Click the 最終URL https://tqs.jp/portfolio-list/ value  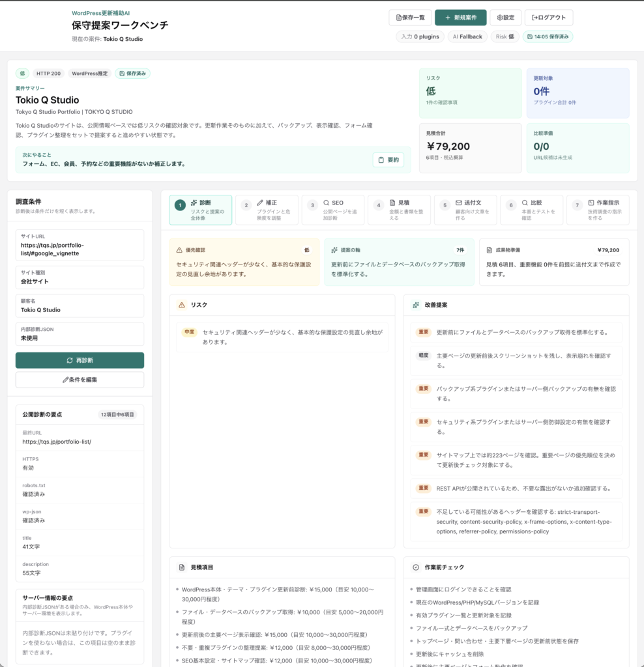[57, 442]
